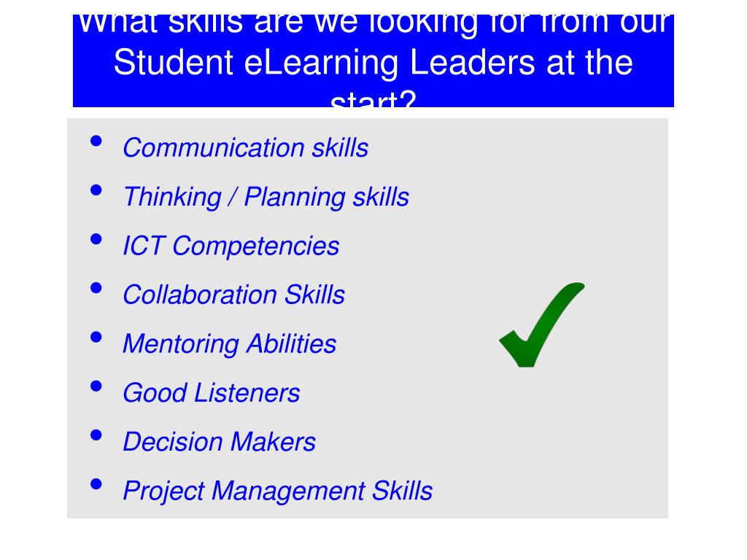Image resolution: width=747 pixels, height=560 pixels.
Task: Click the Thinking / Planning skills line
Action: [266, 197]
